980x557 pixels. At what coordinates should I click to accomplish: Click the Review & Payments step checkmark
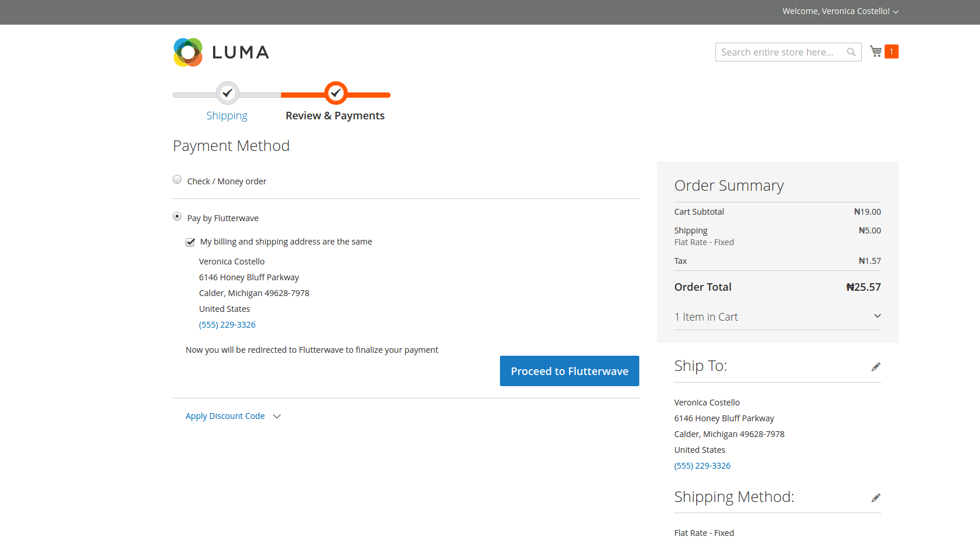coord(336,93)
